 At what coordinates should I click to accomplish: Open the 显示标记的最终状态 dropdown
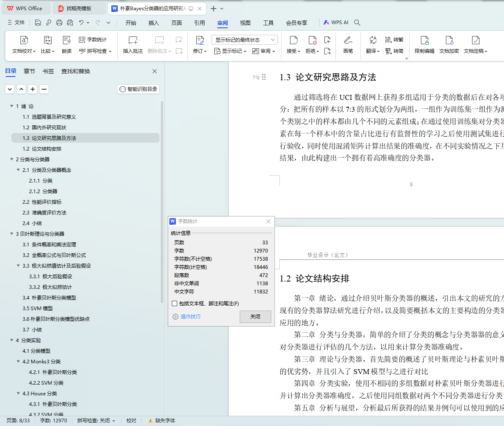coord(245,40)
